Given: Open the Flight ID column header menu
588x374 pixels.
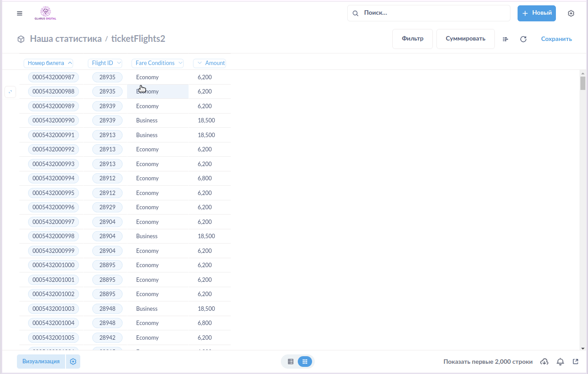Looking at the screenshot, I should click(105, 63).
